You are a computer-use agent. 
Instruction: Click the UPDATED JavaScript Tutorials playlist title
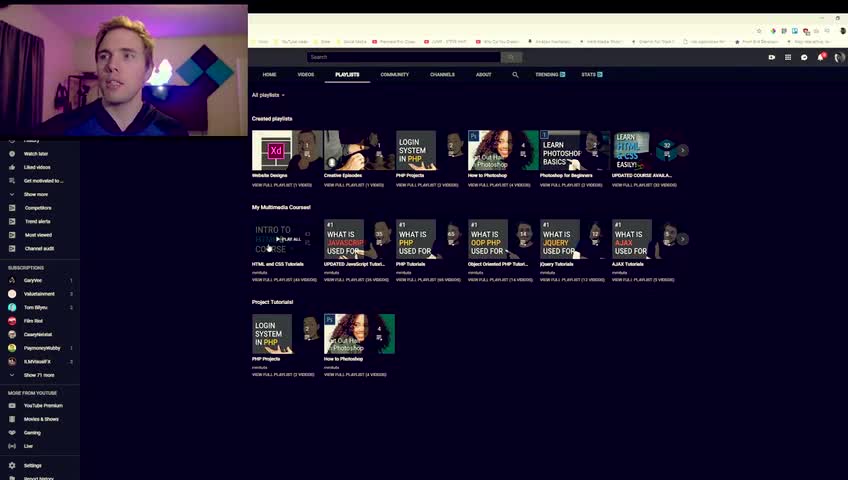(354, 264)
